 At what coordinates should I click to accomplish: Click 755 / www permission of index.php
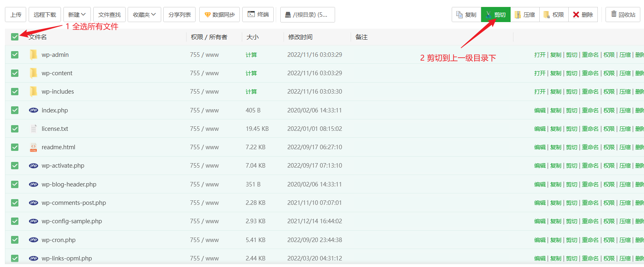click(204, 110)
